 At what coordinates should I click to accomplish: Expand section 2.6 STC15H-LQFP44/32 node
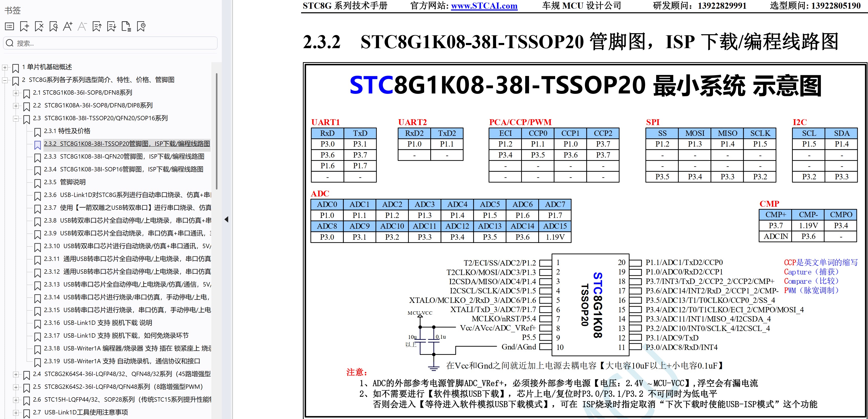pos(16,400)
